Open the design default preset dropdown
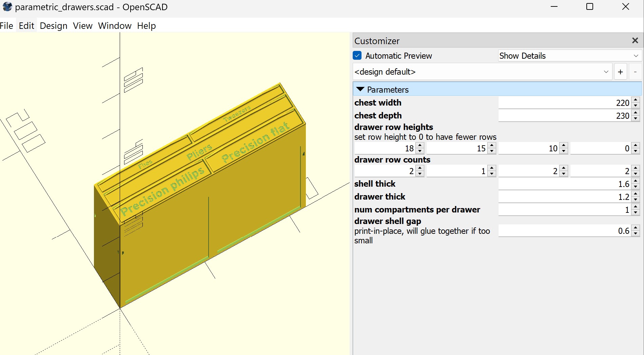This screenshot has width=644, height=355. pos(482,72)
